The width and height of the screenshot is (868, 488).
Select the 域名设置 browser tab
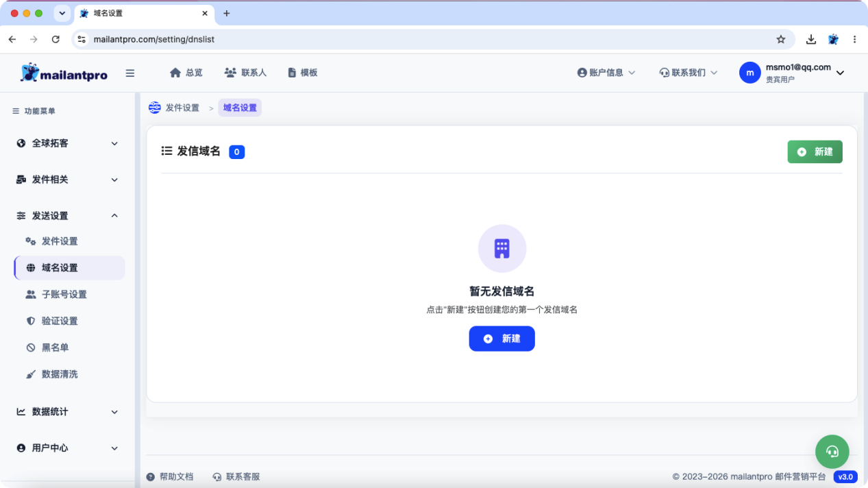coord(144,13)
